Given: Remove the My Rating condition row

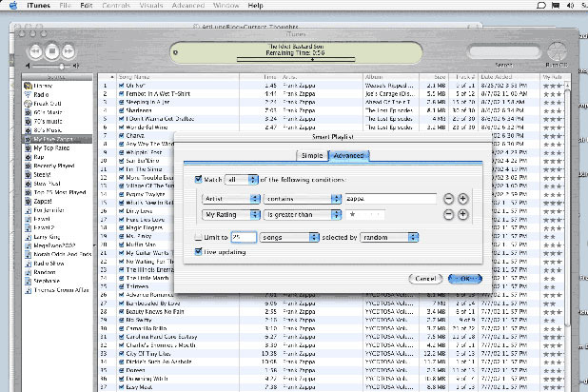Looking at the screenshot, I should 447,216.
